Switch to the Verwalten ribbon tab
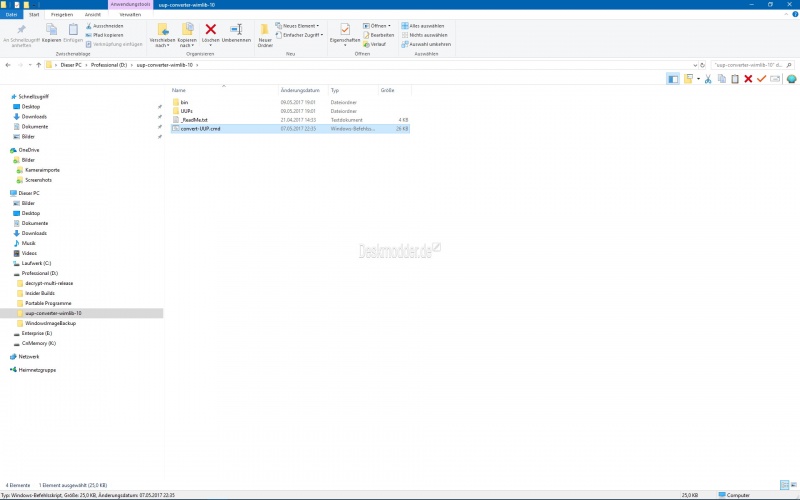The image size is (800, 500). click(x=130, y=15)
